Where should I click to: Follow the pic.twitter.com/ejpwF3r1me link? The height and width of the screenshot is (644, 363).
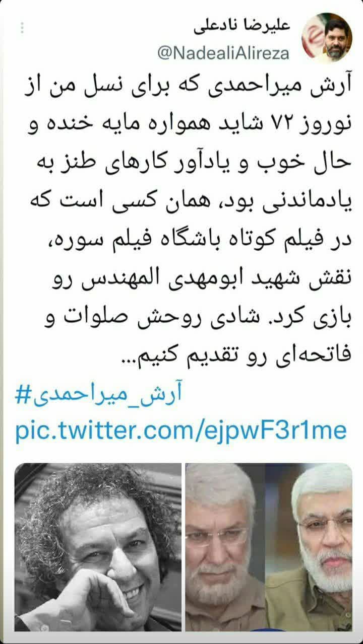(x=181, y=431)
